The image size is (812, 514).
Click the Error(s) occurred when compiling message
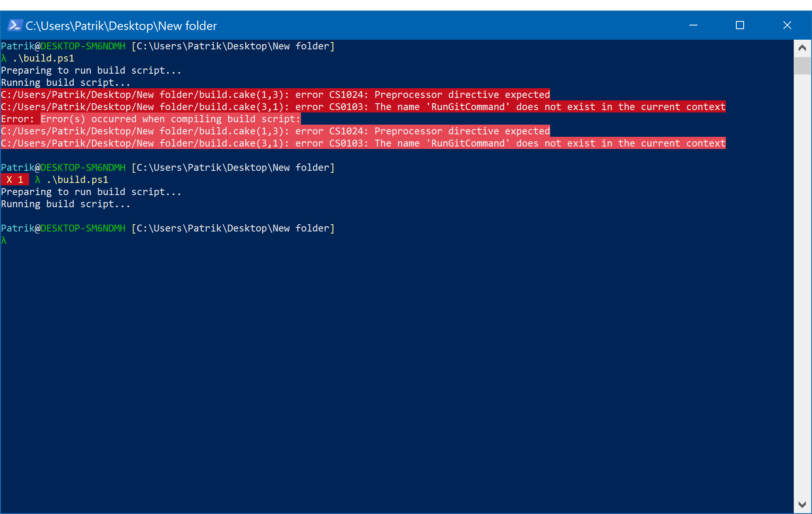coord(170,119)
